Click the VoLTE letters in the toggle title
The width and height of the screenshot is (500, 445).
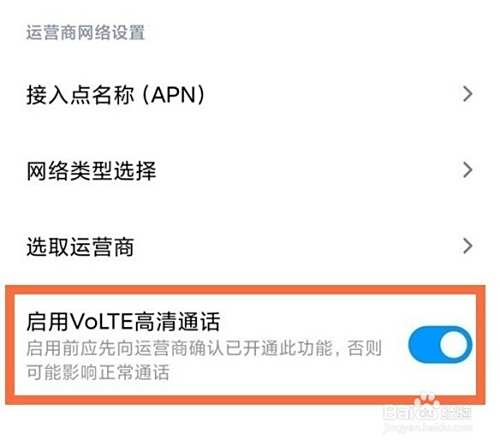click(x=102, y=322)
